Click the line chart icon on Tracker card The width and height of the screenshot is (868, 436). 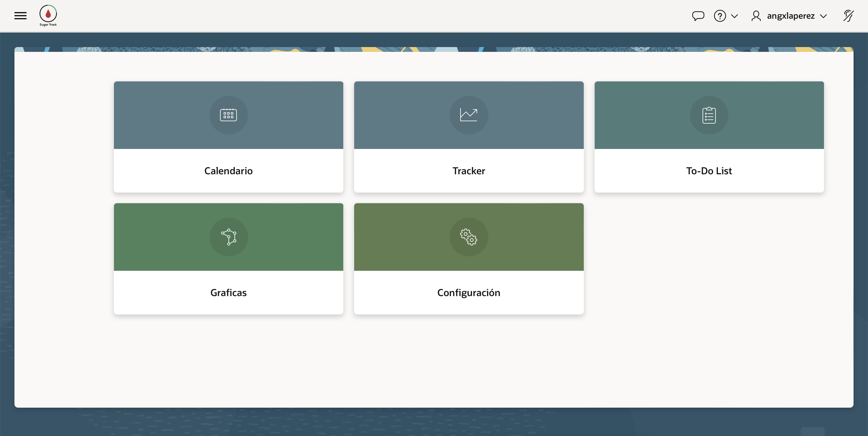coord(468,115)
